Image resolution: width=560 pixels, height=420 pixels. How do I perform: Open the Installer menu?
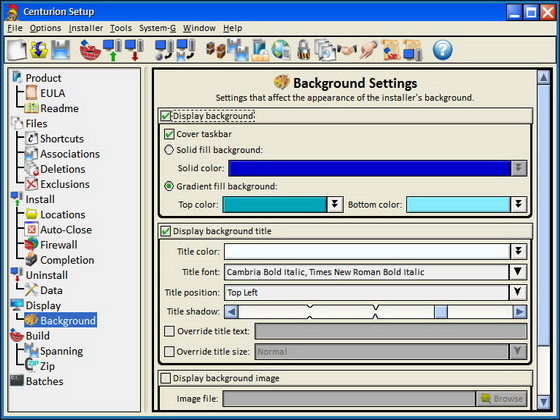tap(86, 28)
